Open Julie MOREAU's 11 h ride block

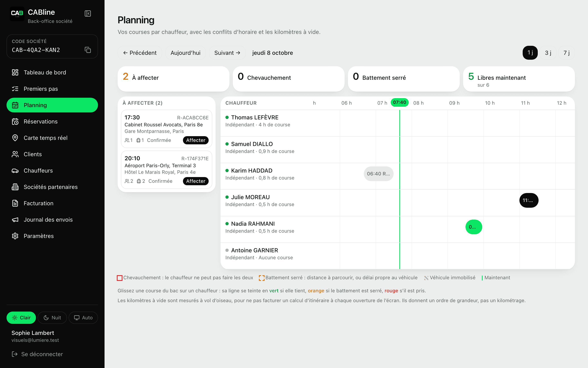(529, 200)
